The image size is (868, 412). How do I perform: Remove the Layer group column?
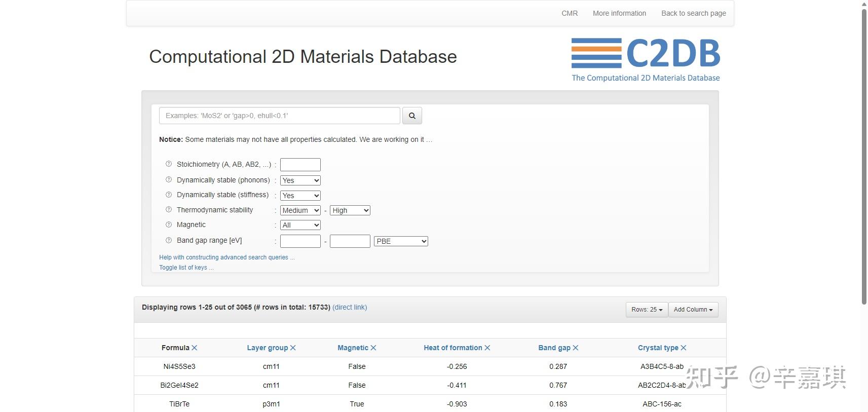(293, 348)
